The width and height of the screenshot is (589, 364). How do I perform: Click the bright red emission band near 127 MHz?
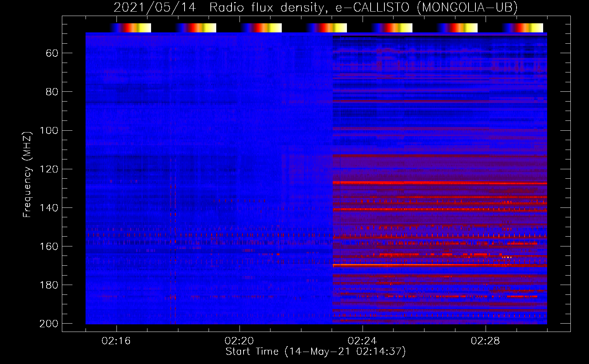440,183
